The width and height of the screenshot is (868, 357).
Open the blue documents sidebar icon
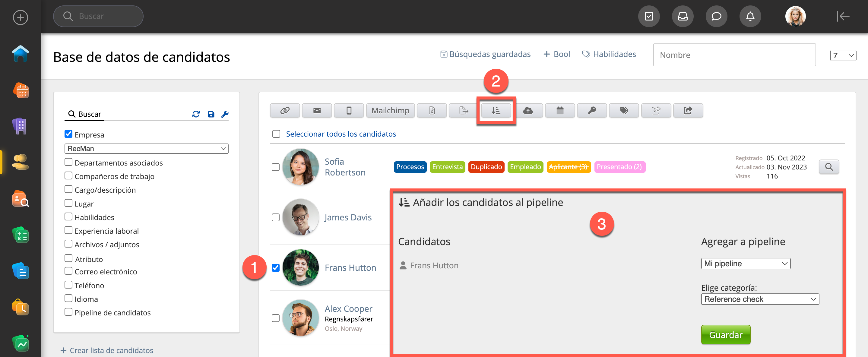point(21,271)
